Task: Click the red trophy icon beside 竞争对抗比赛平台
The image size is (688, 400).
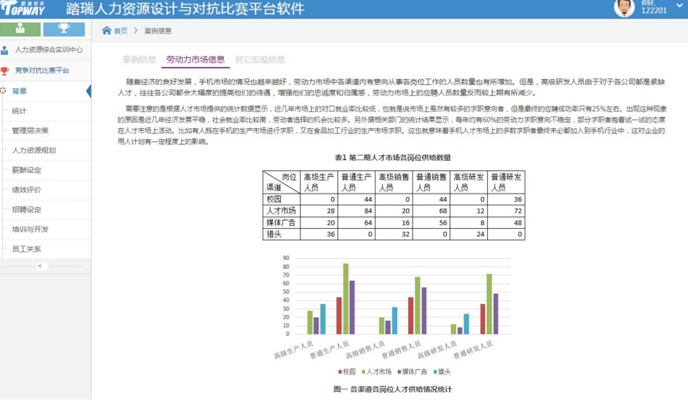Action: (6, 71)
